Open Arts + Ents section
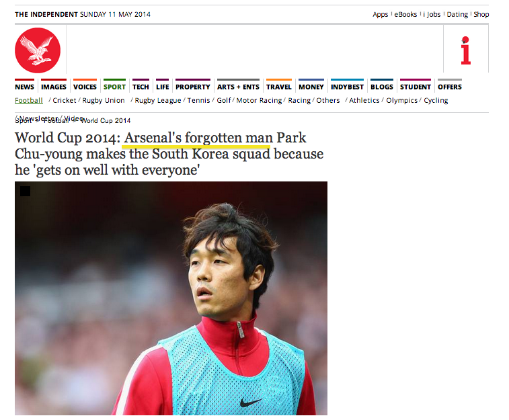The height and width of the screenshot is (420, 509). pyautogui.click(x=238, y=87)
